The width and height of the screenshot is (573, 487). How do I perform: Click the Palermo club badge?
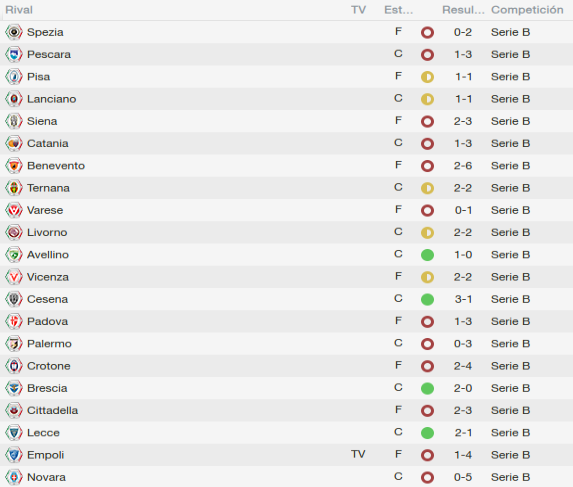point(14,344)
